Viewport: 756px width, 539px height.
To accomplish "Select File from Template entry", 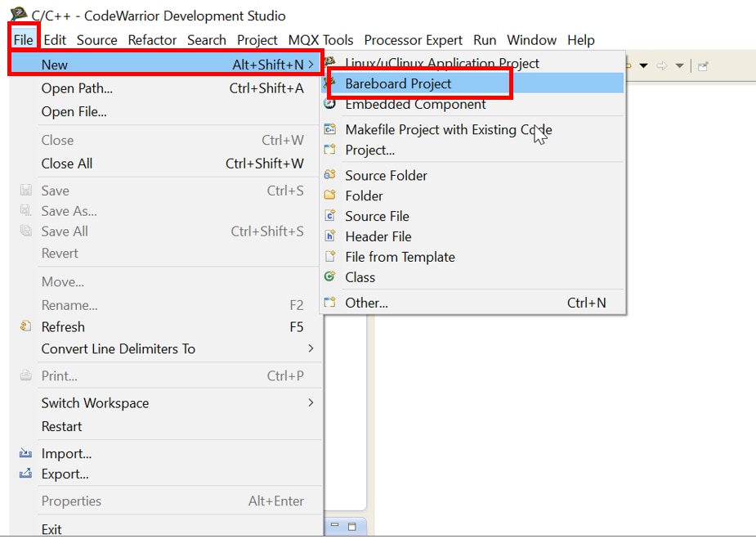I will coord(400,257).
